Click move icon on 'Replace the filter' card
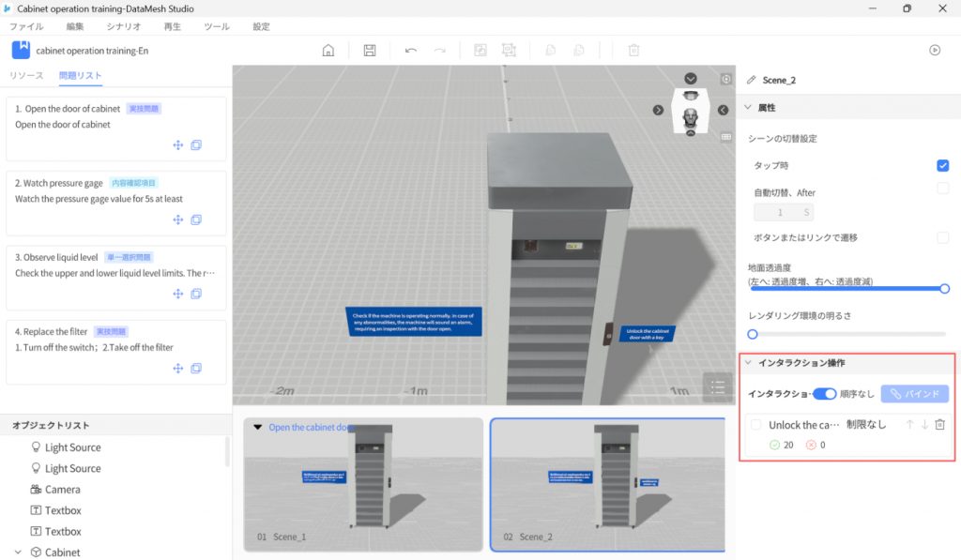Viewport: 961px width, 560px height. (x=177, y=369)
